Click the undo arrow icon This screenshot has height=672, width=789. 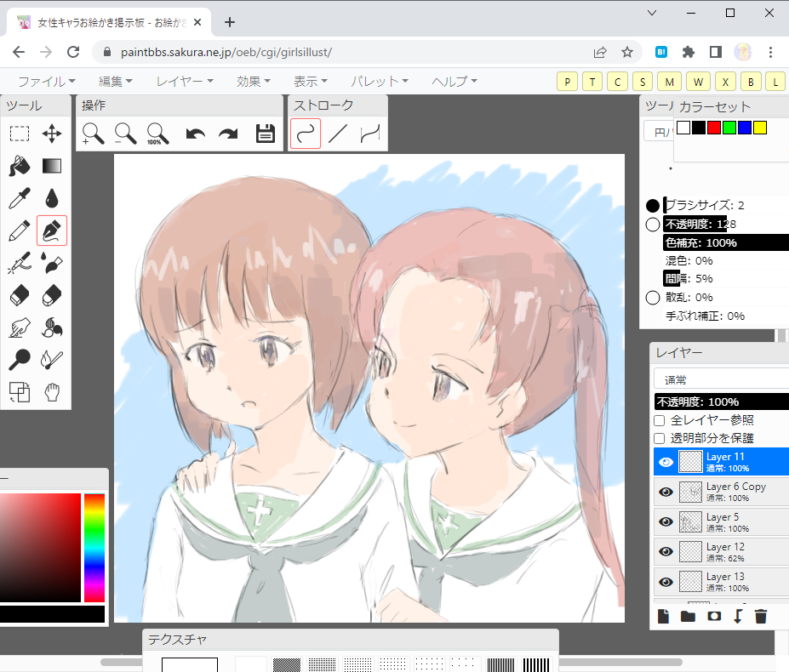196,134
